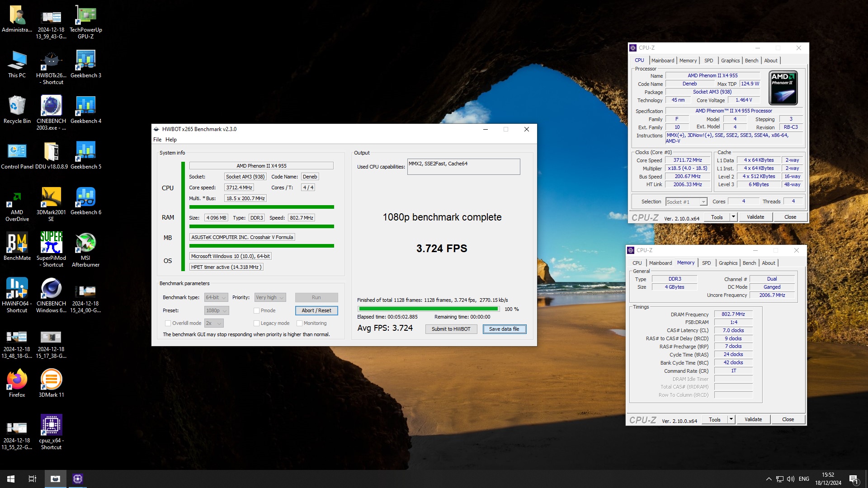Image resolution: width=868 pixels, height=488 pixels.
Task: Open the File menu in HWBOT x265
Action: [157, 140]
